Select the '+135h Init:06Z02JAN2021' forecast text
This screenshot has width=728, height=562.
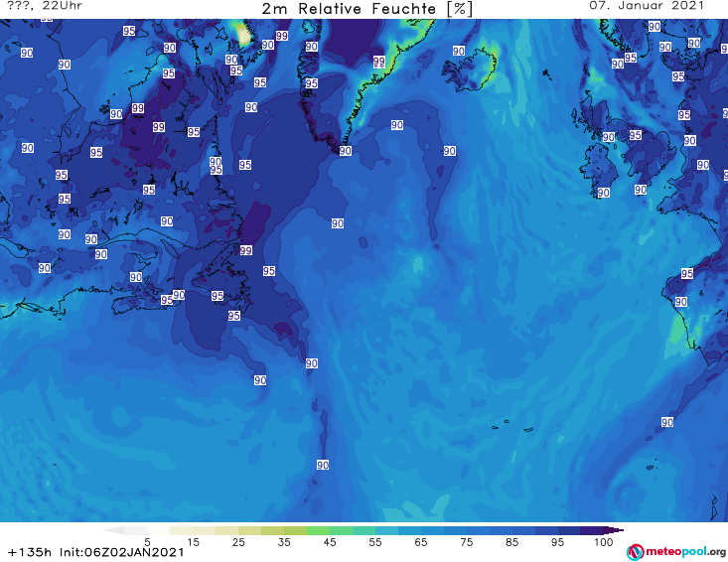[96, 552]
